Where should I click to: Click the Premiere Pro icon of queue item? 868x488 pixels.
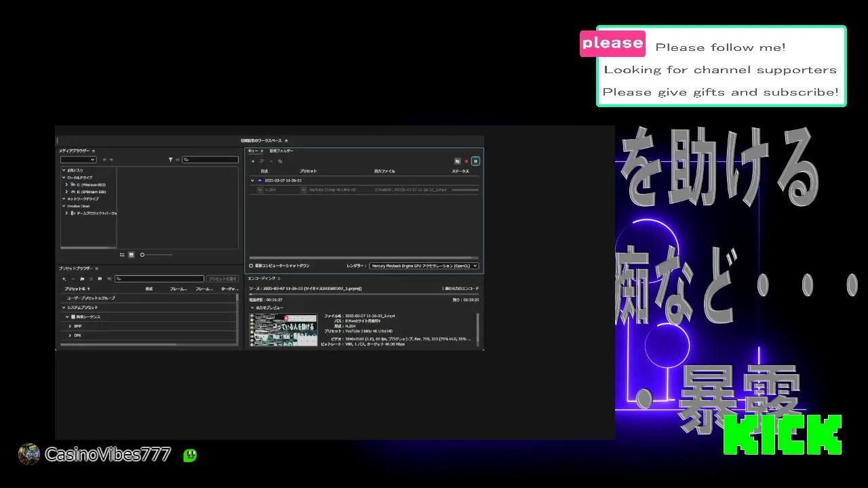[x=260, y=181]
